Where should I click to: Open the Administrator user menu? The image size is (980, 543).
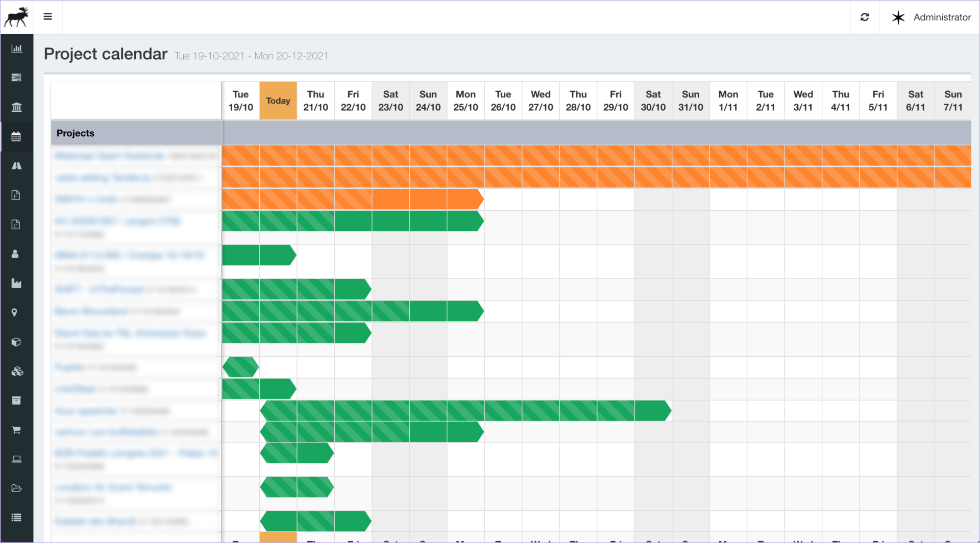[x=942, y=17]
